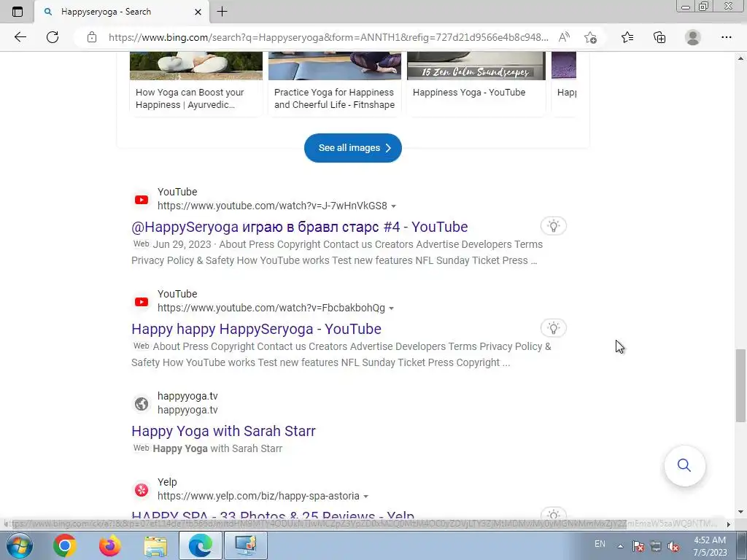The height and width of the screenshot is (560, 747).
Task: Open lightbulb insight for Happy Spa Yelp result
Action: pos(553,513)
